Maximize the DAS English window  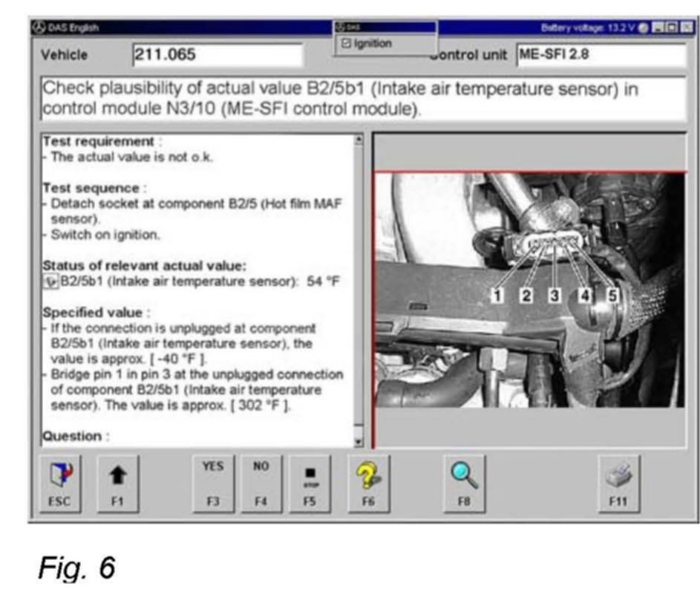(x=675, y=28)
